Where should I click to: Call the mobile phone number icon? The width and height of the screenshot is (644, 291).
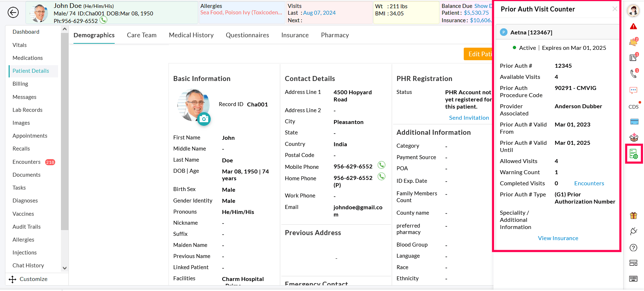click(382, 165)
